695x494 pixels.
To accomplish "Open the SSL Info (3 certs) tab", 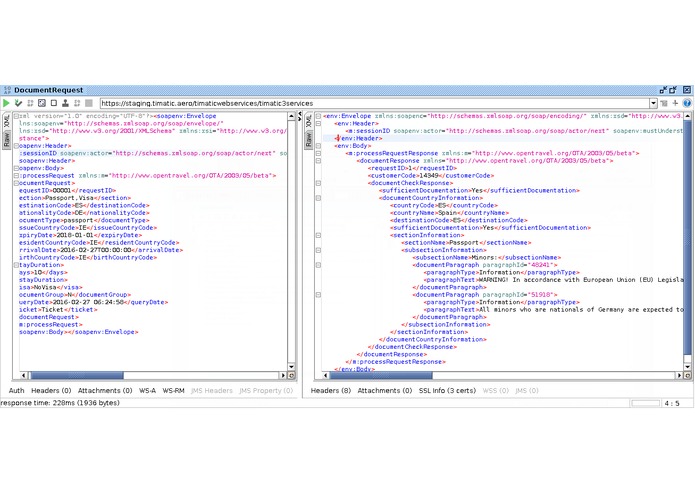I will coord(447,390).
